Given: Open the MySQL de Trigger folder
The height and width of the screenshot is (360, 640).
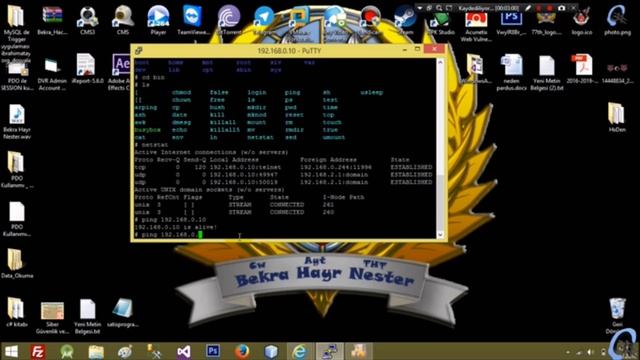Looking at the screenshot, I should click(16, 33).
